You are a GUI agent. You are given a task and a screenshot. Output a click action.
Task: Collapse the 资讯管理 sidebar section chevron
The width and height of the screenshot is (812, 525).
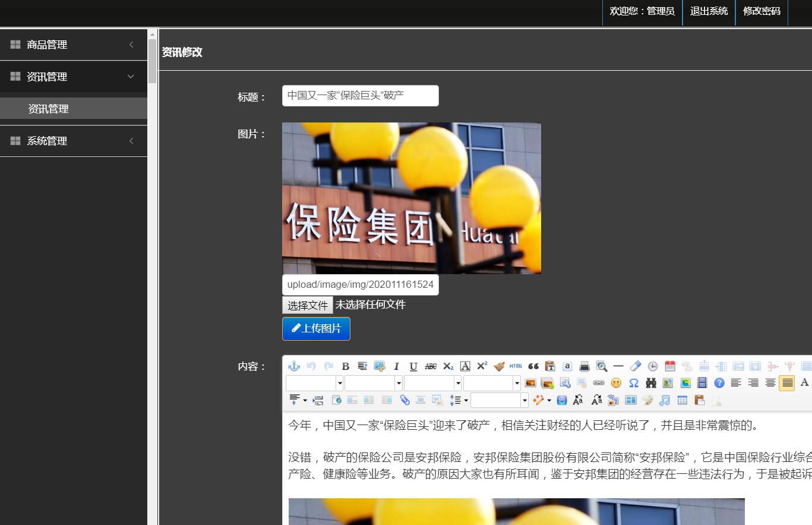coord(131,77)
